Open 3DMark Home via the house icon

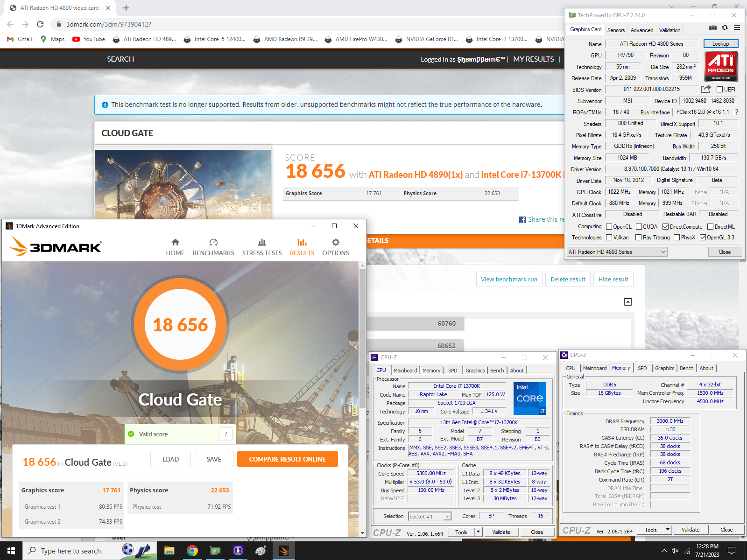click(x=175, y=242)
